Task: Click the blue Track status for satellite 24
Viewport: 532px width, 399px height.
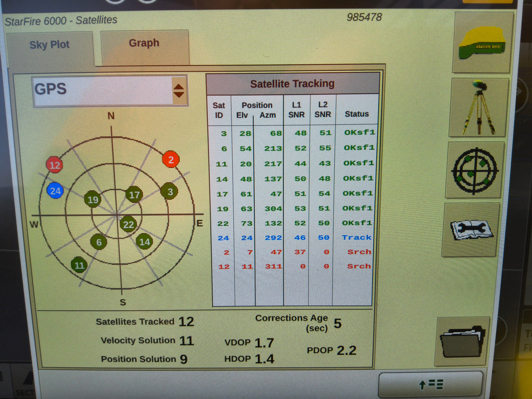Action: point(357,237)
